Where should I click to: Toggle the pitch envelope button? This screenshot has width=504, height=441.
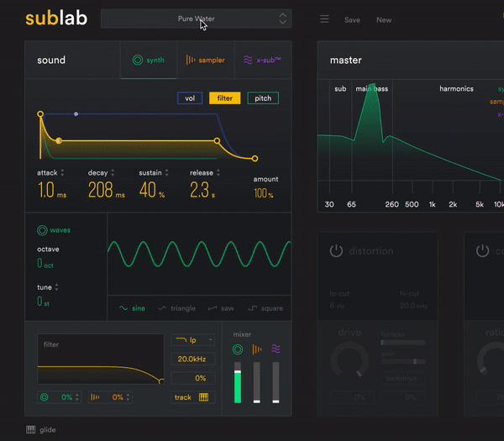(263, 98)
